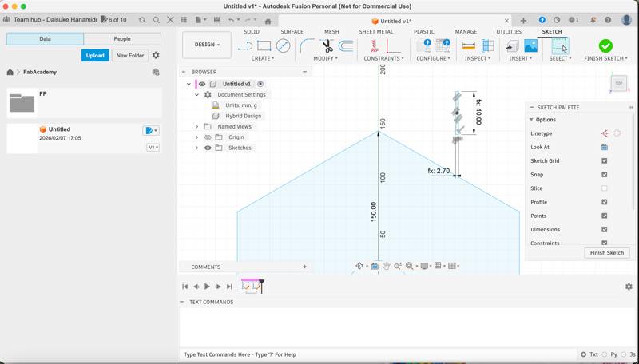Open data panel settings gear

pos(156,55)
